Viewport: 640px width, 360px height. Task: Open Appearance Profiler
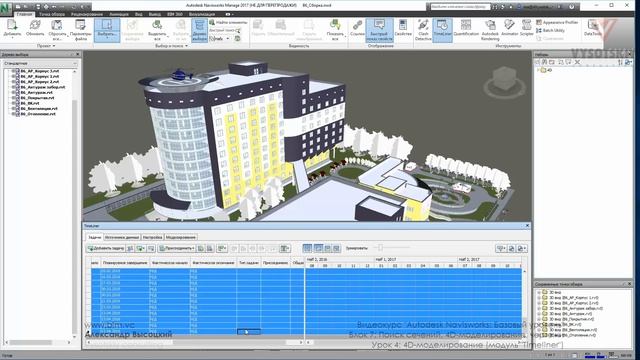click(x=557, y=22)
